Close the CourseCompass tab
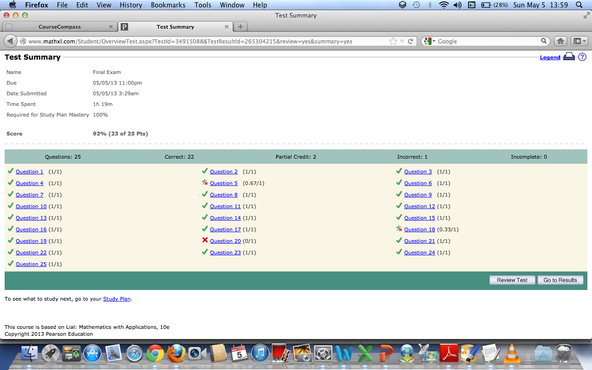The height and width of the screenshot is (370, 592). [111, 27]
